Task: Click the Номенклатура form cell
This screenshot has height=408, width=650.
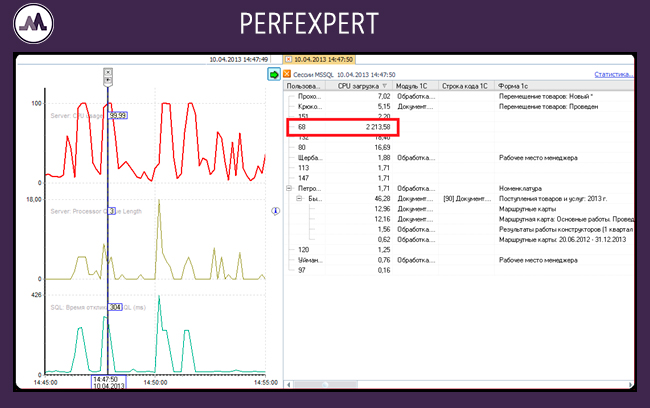Action: (520, 188)
